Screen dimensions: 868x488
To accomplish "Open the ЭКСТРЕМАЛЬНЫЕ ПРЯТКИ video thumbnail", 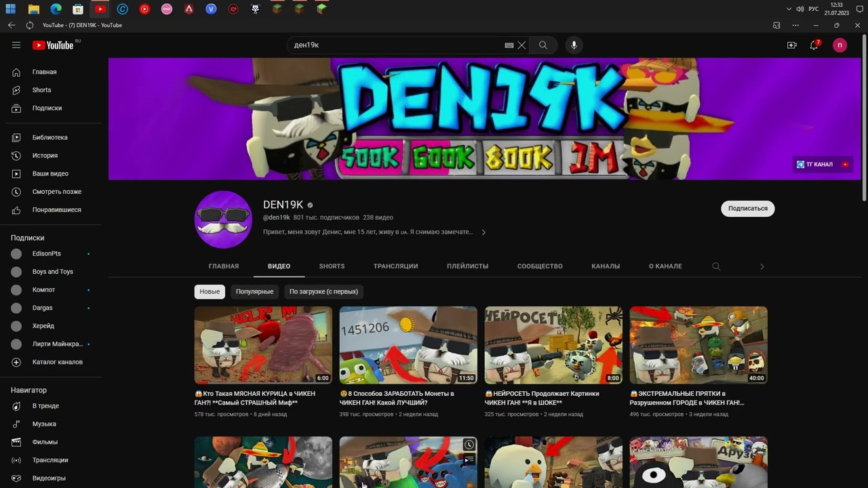I will click(698, 345).
